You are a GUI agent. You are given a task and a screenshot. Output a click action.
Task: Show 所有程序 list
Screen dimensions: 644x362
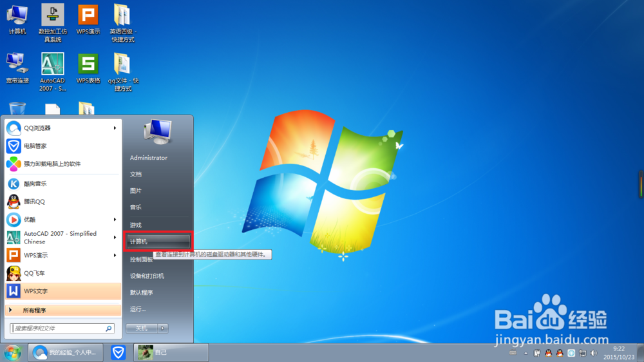[63, 310]
